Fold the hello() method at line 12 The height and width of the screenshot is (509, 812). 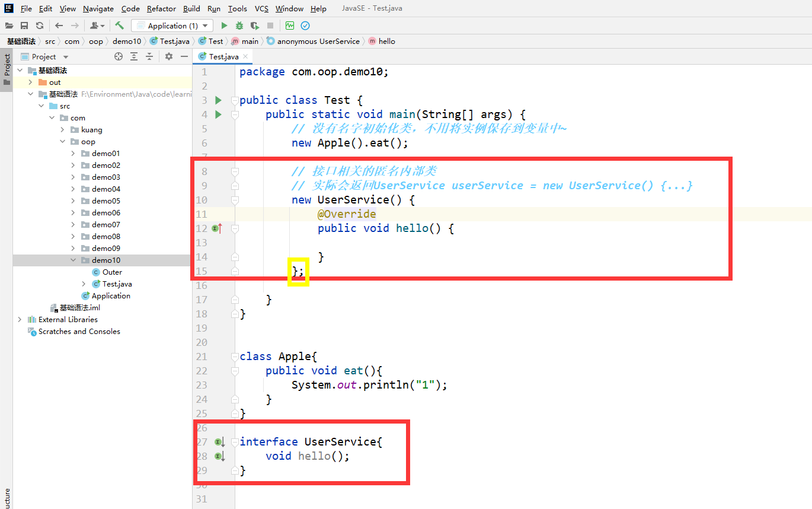click(x=235, y=228)
